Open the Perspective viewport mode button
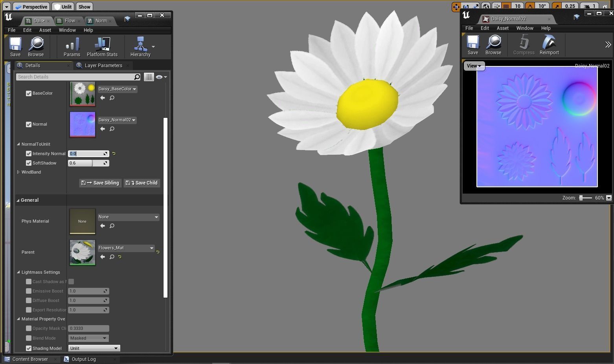Screen dimensions: 614x364 pos(31,7)
